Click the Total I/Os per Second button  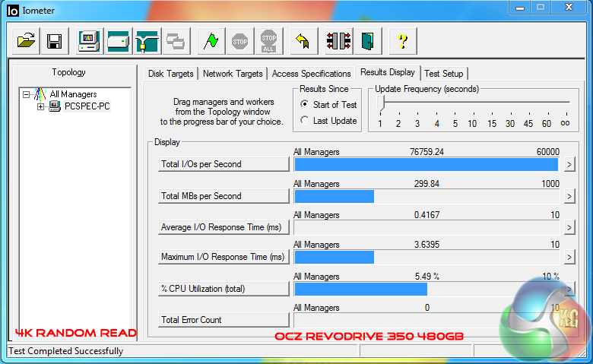(224, 164)
